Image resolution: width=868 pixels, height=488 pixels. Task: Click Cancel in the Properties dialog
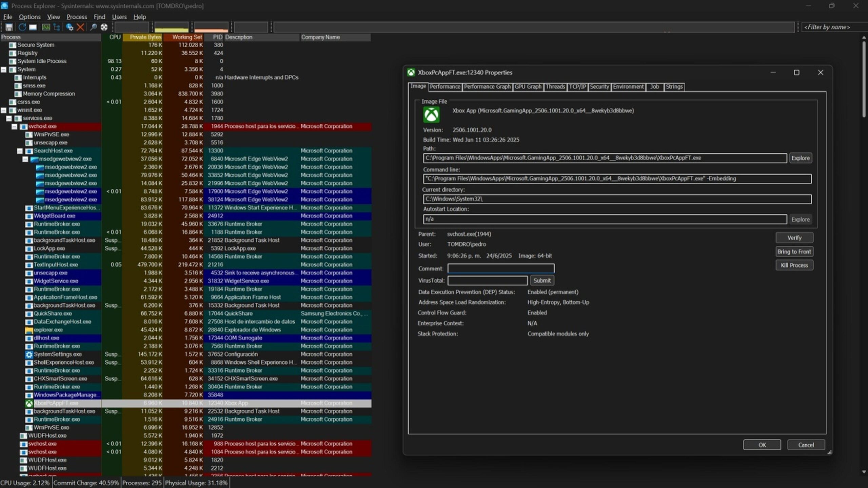click(806, 445)
